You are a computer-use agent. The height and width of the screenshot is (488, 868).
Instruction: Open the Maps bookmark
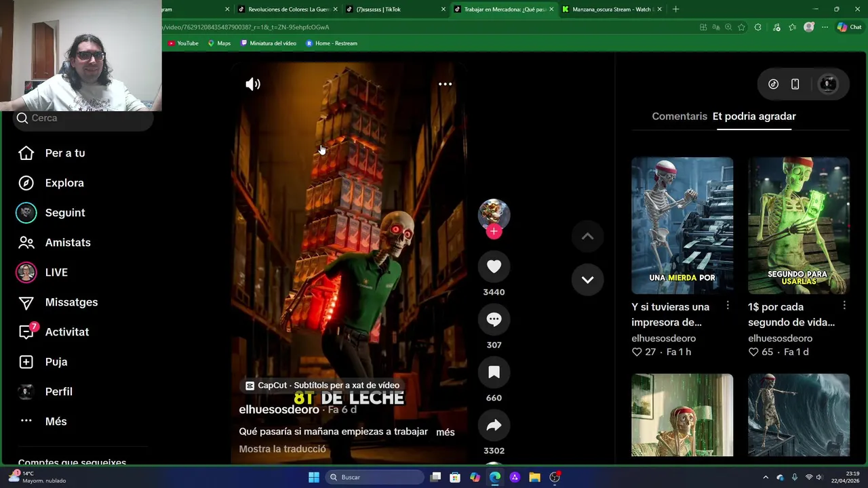pyautogui.click(x=219, y=43)
